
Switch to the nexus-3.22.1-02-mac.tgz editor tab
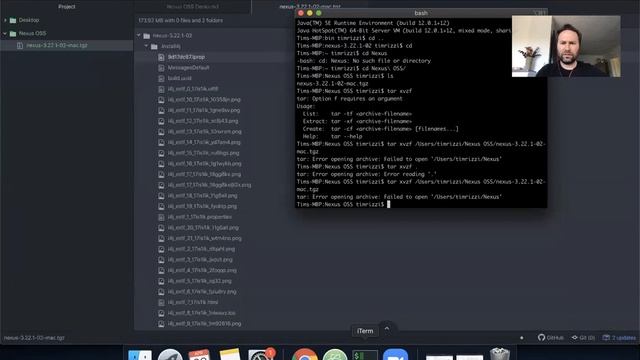(x=310, y=7)
